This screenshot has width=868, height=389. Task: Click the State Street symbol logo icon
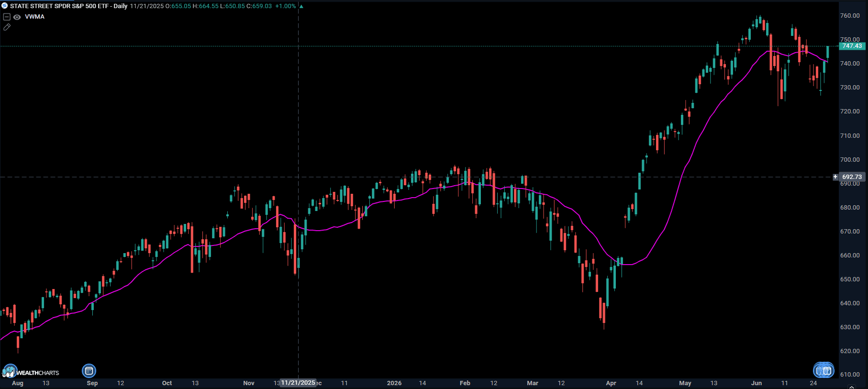click(x=4, y=6)
